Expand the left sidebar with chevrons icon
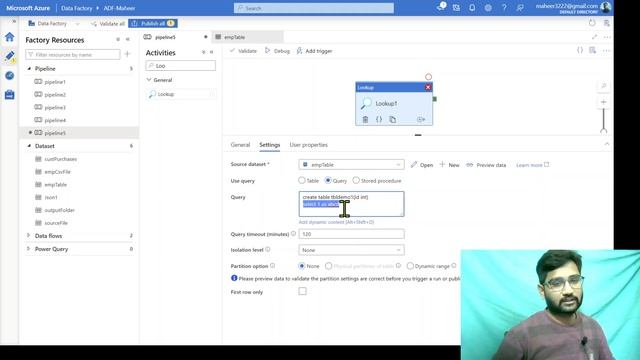Screen dimensions: 640x360 click(14, 21)
